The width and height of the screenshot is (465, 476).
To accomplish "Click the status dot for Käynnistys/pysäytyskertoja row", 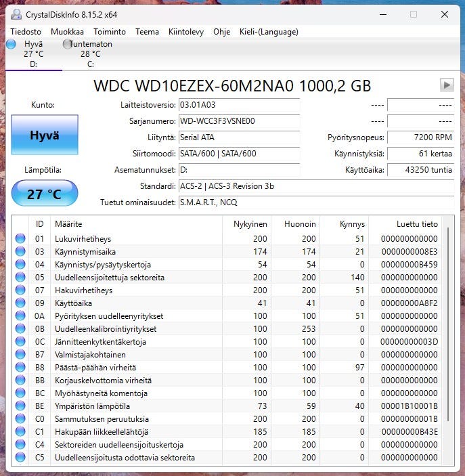I will [x=20, y=265].
